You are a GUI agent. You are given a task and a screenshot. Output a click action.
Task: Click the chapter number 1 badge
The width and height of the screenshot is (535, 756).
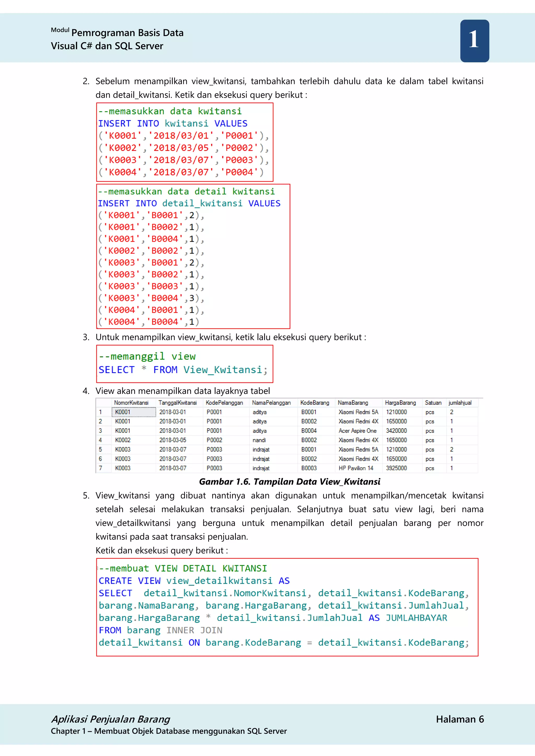pos(474,40)
